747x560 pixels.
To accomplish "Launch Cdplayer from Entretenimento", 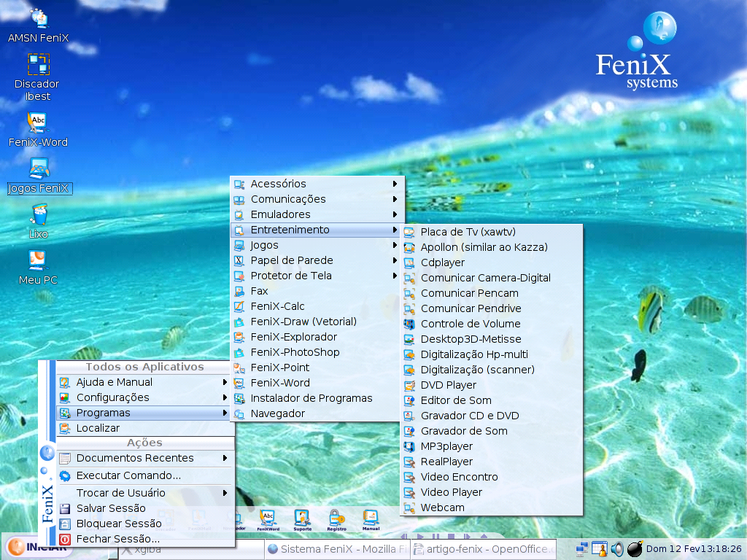I will (x=491, y=262).
